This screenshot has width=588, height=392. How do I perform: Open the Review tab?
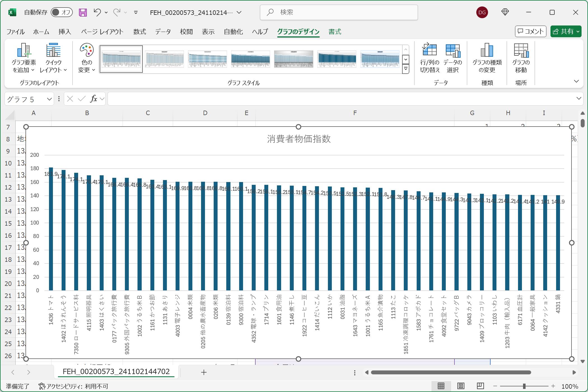pyautogui.click(x=186, y=32)
